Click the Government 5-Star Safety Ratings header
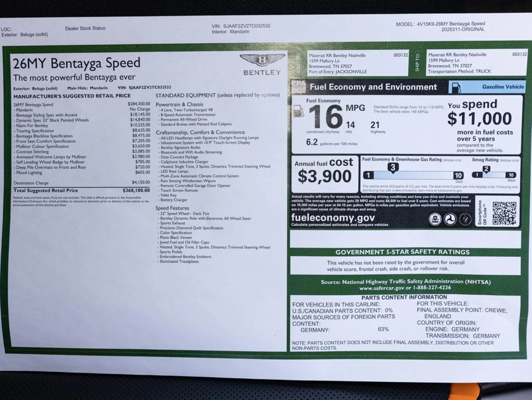 tap(402, 252)
